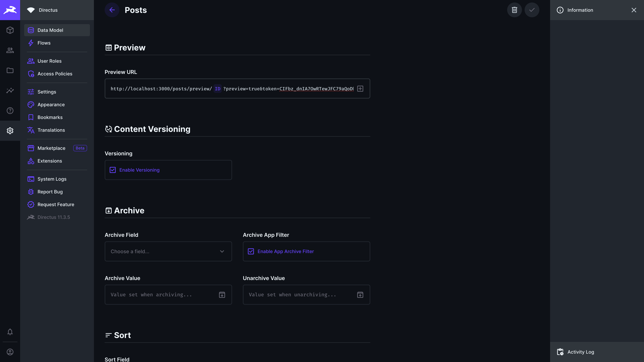This screenshot has width=644, height=362.
Task: Expand the Preview URL variable picker
Action: (x=360, y=88)
